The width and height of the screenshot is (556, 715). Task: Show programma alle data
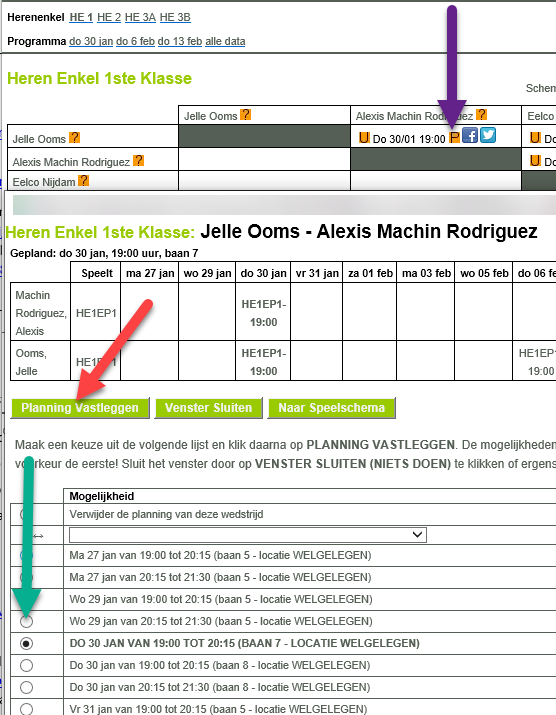pyautogui.click(x=225, y=41)
